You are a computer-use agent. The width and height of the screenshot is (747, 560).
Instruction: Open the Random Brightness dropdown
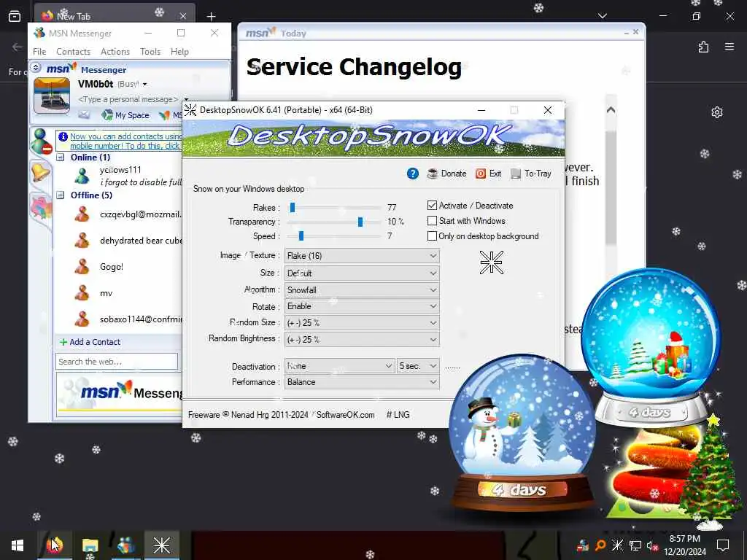362,340
